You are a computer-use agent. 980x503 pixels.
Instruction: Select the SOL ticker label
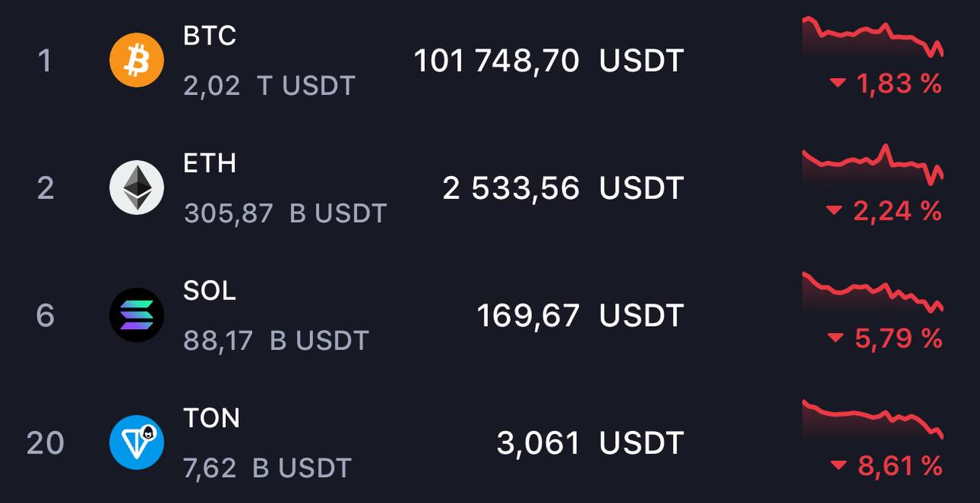tap(210, 290)
